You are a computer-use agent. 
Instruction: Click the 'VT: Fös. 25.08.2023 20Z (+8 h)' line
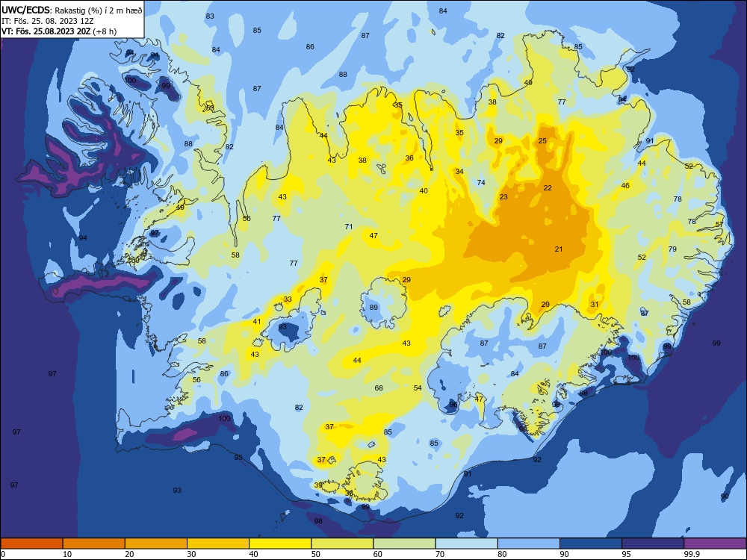[x=59, y=31]
